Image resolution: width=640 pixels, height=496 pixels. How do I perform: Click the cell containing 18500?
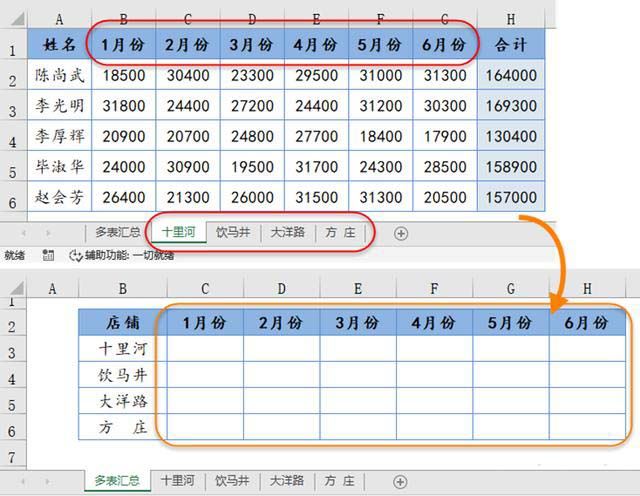[124, 75]
